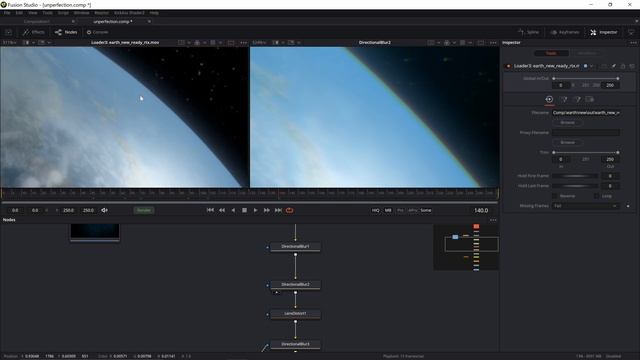Viewport: 640px width, 360px height.
Task: Enable the Reverse checkbox
Action: pos(554,196)
